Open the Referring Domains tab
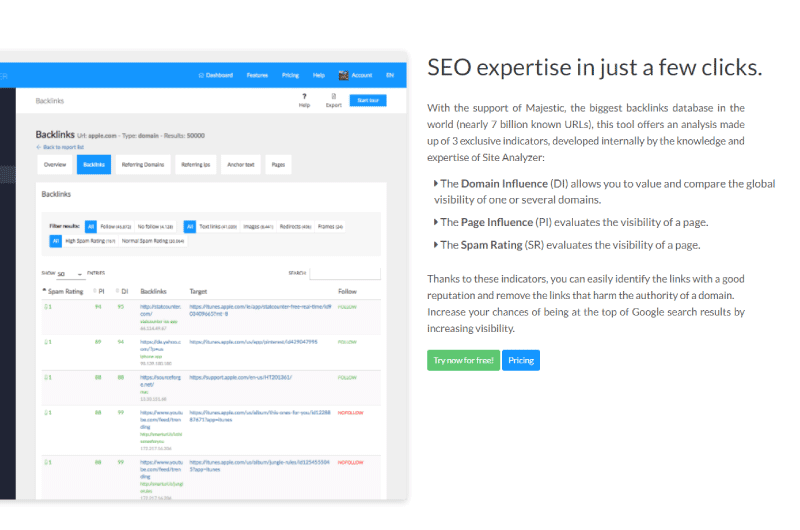 143,165
